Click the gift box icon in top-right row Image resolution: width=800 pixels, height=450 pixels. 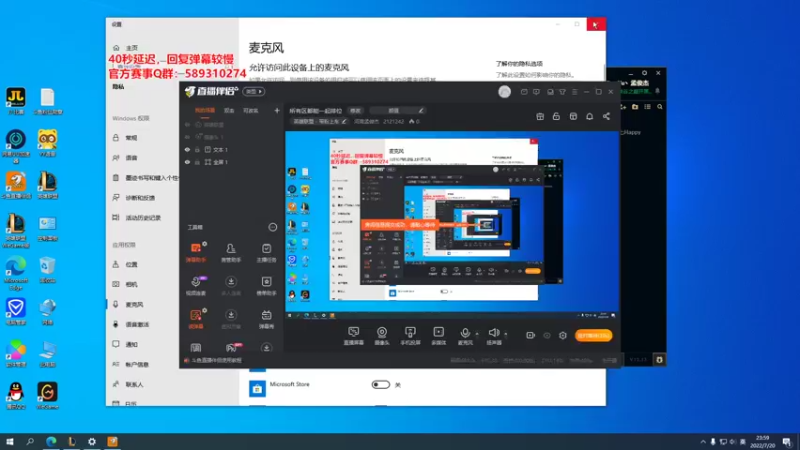[540, 116]
